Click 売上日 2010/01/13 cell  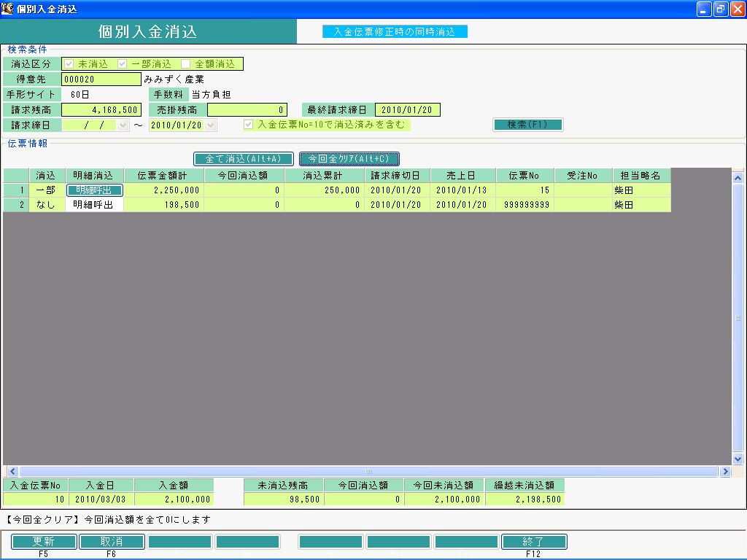click(x=463, y=190)
